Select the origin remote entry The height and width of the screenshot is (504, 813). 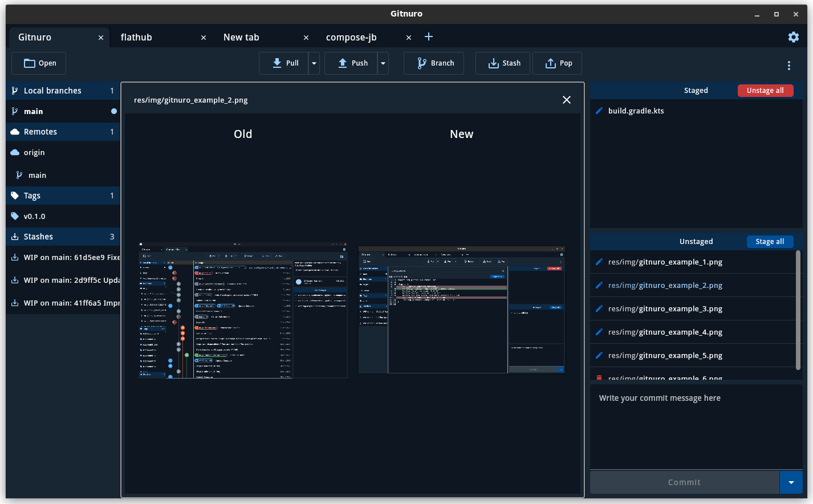[x=63, y=153]
